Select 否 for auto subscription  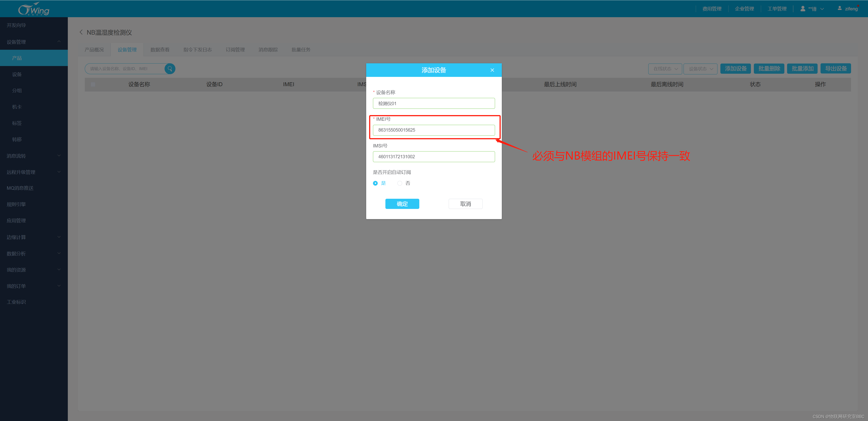pos(400,183)
